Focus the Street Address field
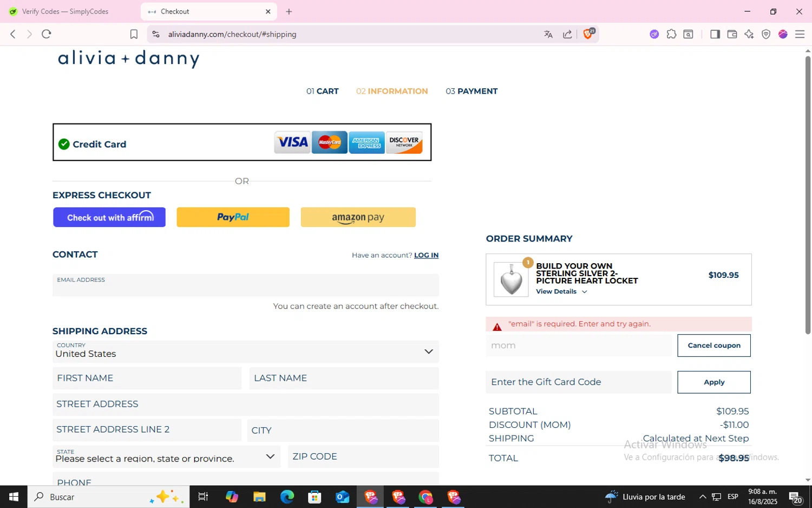 [x=246, y=404]
